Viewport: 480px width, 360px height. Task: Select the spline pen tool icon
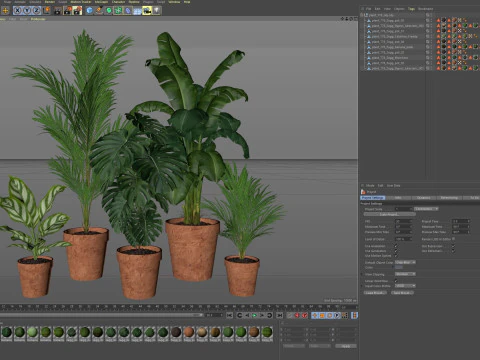[x=99, y=11]
